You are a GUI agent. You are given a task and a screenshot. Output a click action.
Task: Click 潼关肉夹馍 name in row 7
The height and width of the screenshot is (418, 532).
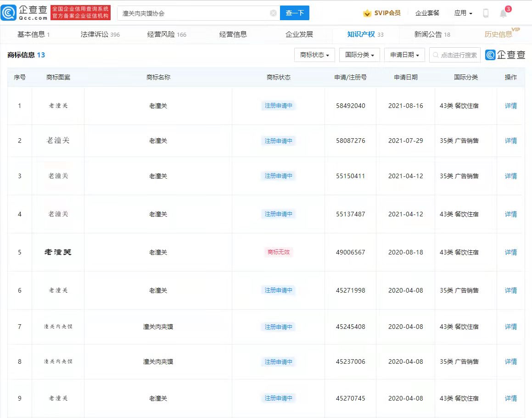[x=158, y=327]
